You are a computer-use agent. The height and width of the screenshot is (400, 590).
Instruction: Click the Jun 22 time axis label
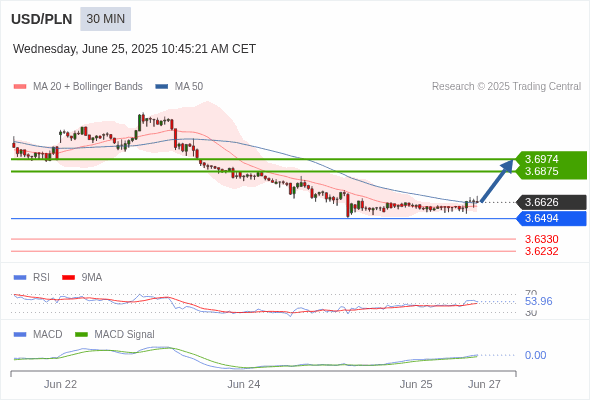60,384
